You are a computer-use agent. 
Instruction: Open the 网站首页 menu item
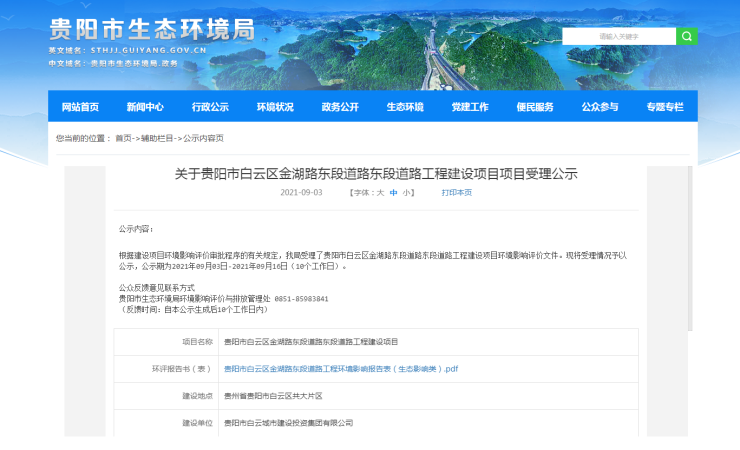80,107
